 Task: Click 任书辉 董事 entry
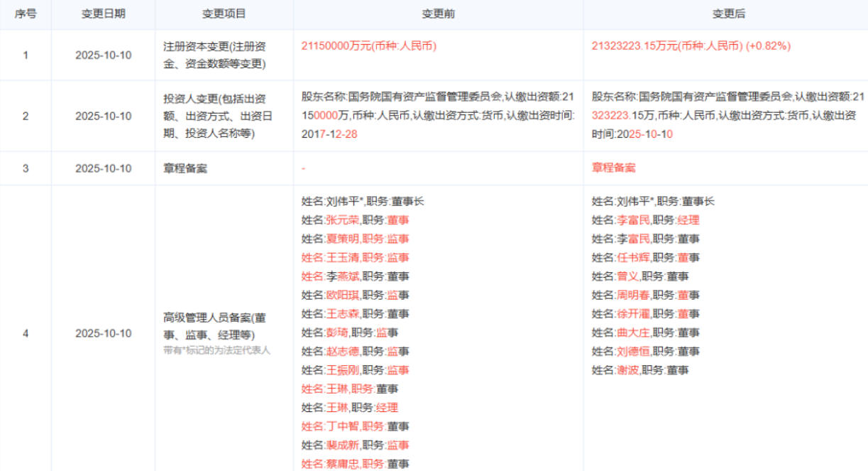tap(646, 257)
